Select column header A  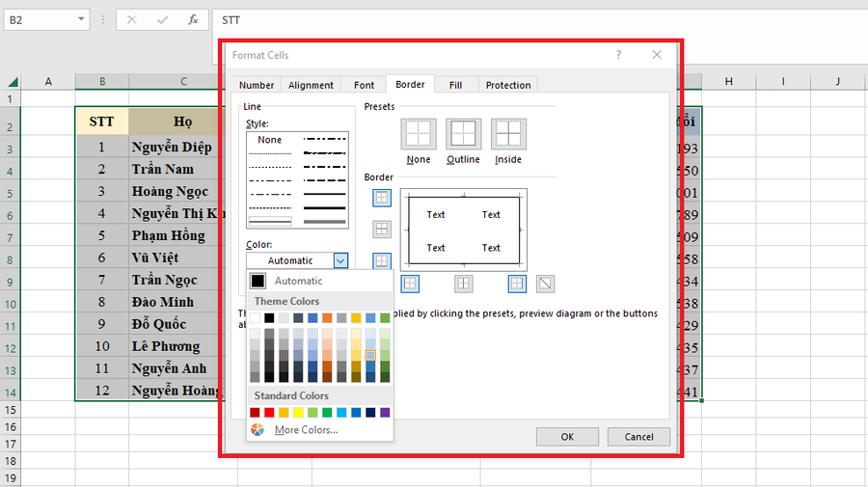click(49, 81)
